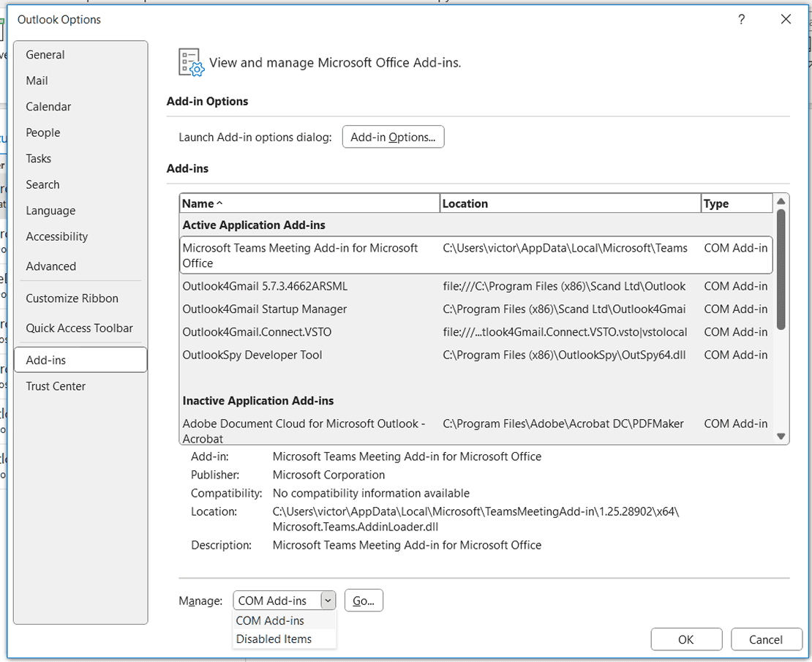812x662 pixels.
Task: Open the Customize Ribbon section
Action: coord(72,298)
